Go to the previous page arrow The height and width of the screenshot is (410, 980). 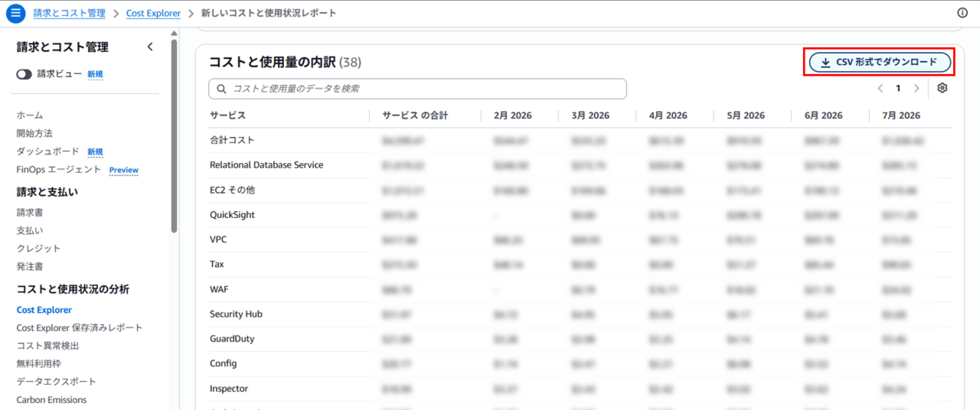[880, 88]
